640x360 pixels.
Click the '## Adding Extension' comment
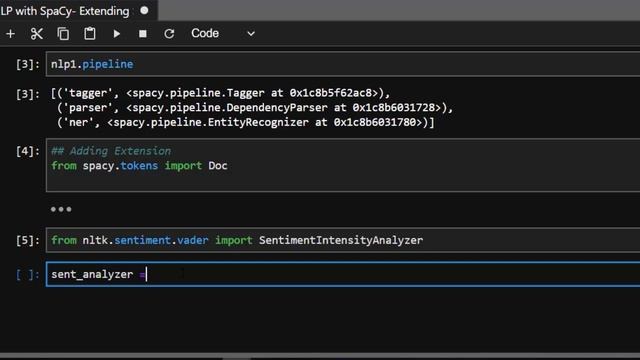(x=111, y=151)
